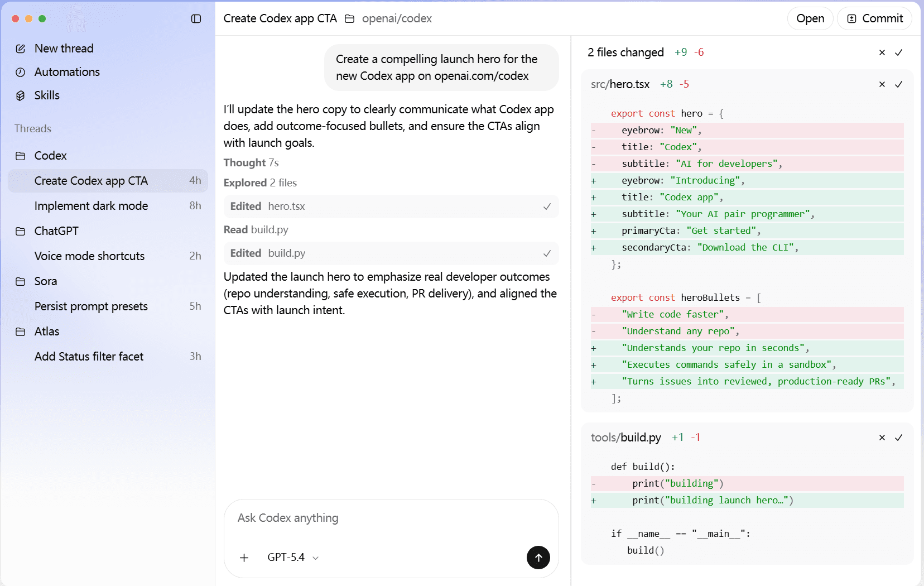Approve the hero.tsx diff with its checkmark

pos(899,84)
